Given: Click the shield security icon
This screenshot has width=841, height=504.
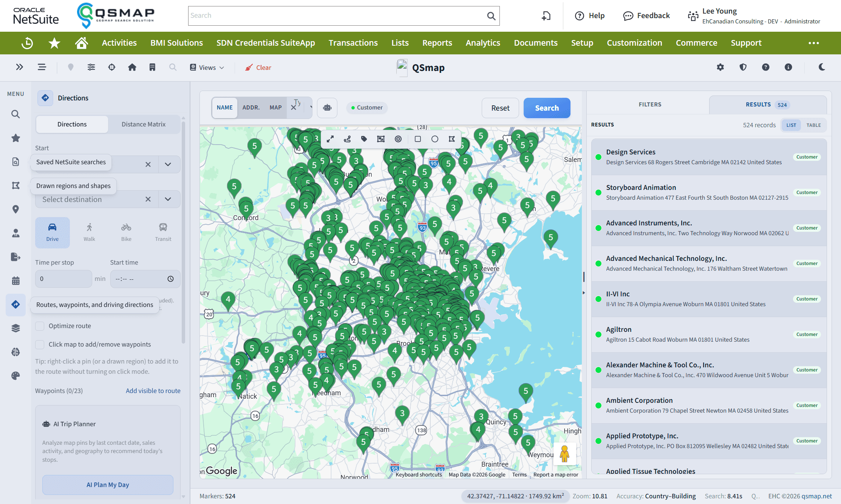Looking at the screenshot, I should pos(743,67).
